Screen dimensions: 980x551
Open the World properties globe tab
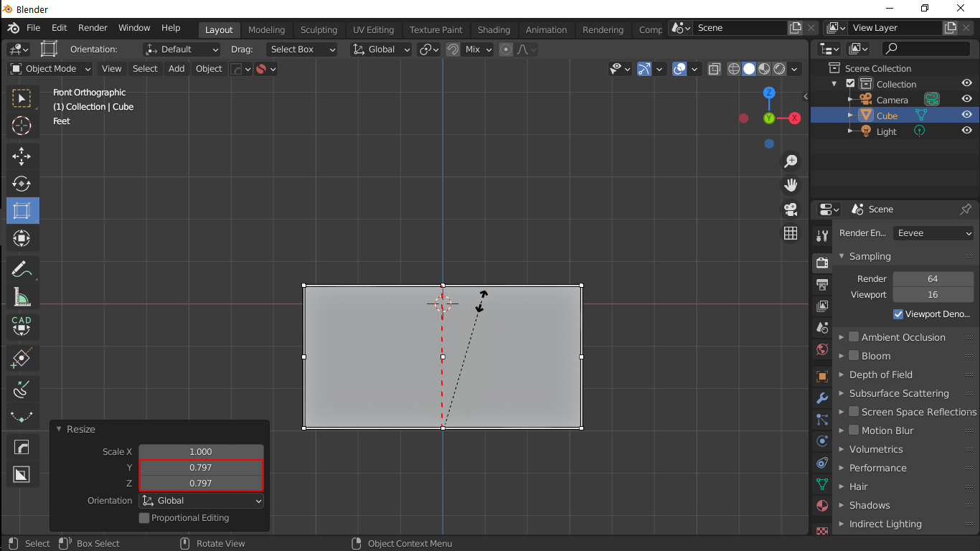822,349
